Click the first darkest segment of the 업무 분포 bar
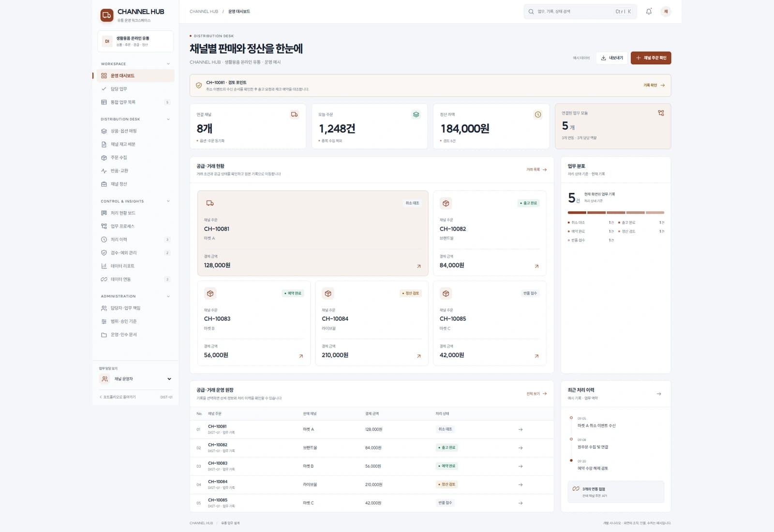The width and height of the screenshot is (774, 532). 577,212
